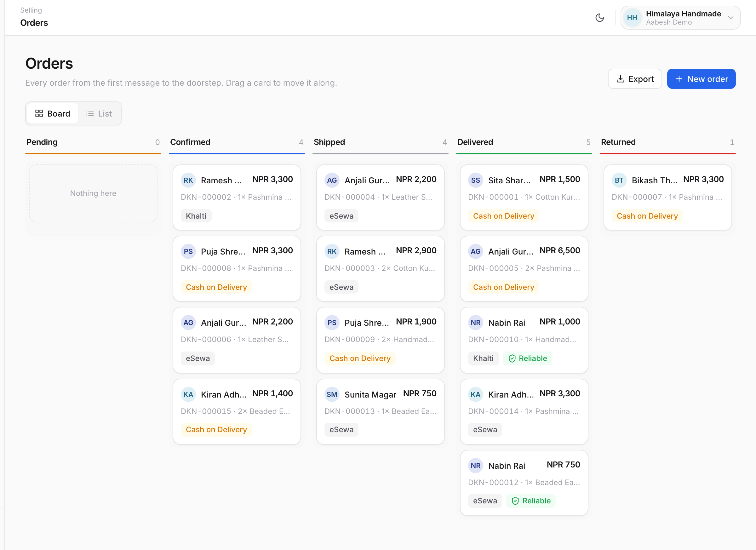Open Himalaya Handmade account dropdown chevron
Screen dimensions: 756x550
731,18
